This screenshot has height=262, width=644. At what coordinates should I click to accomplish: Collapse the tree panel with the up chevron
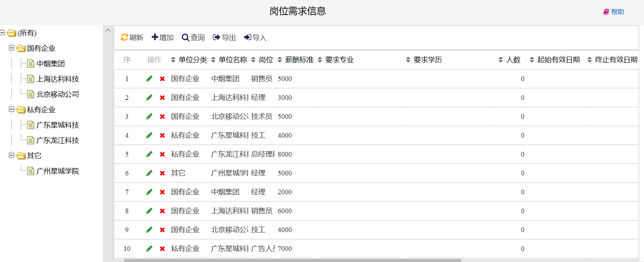point(108,30)
